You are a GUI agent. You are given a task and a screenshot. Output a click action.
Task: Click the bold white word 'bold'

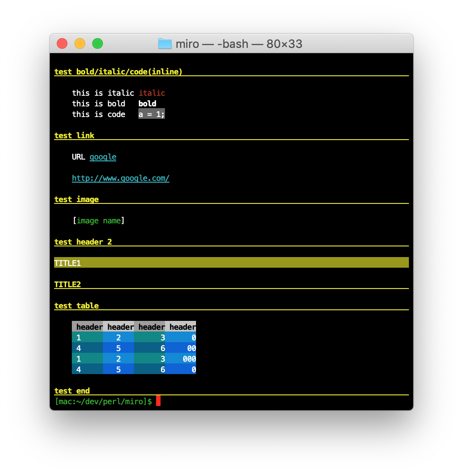147,104
